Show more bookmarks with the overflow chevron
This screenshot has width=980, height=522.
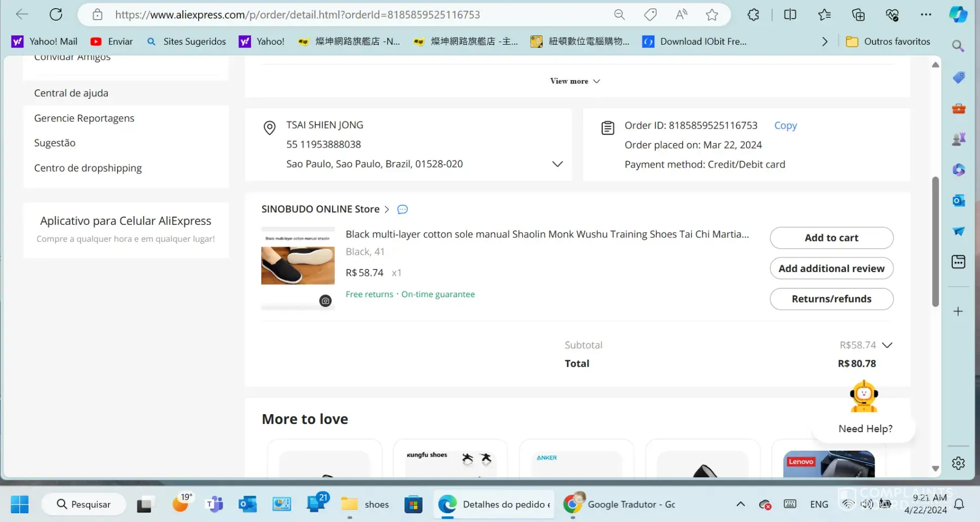click(x=824, y=41)
